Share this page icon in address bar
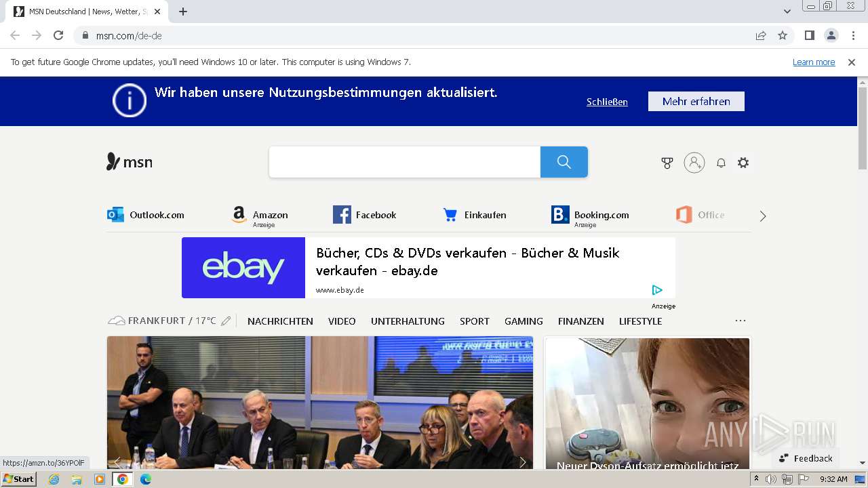The width and height of the screenshot is (868, 488). tap(761, 35)
